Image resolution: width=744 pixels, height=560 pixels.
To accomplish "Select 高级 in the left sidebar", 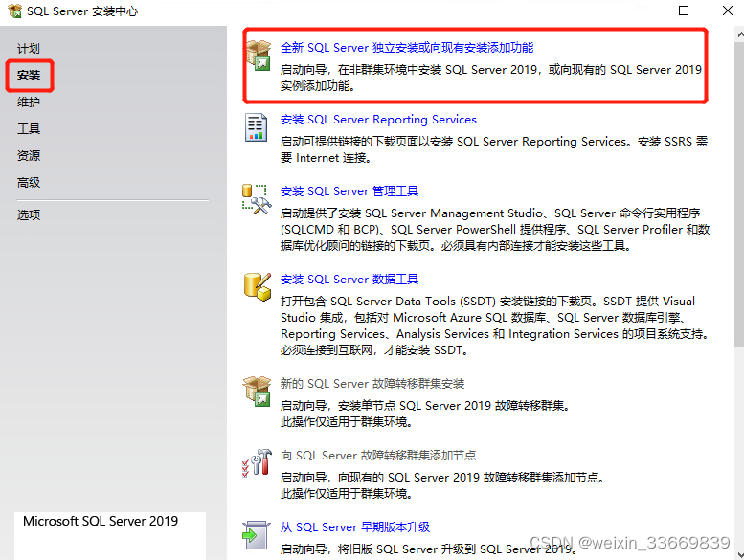I will (x=29, y=183).
